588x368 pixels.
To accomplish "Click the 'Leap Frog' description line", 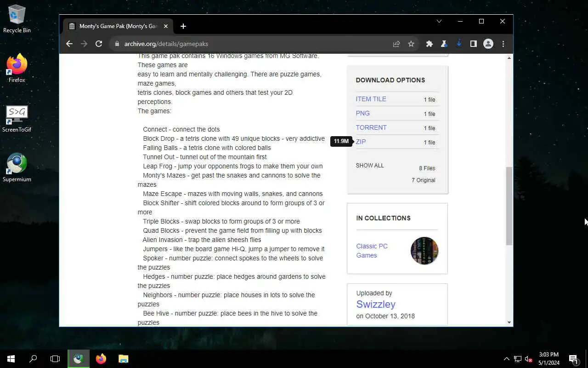I will [x=233, y=166].
